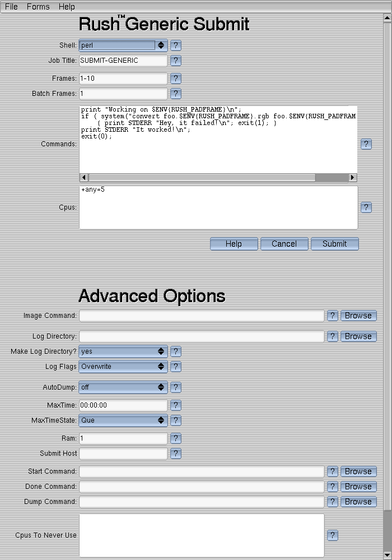The image size is (392, 560).
Task: Click the Commands scrollbar right arrow
Action: coord(352,178)
